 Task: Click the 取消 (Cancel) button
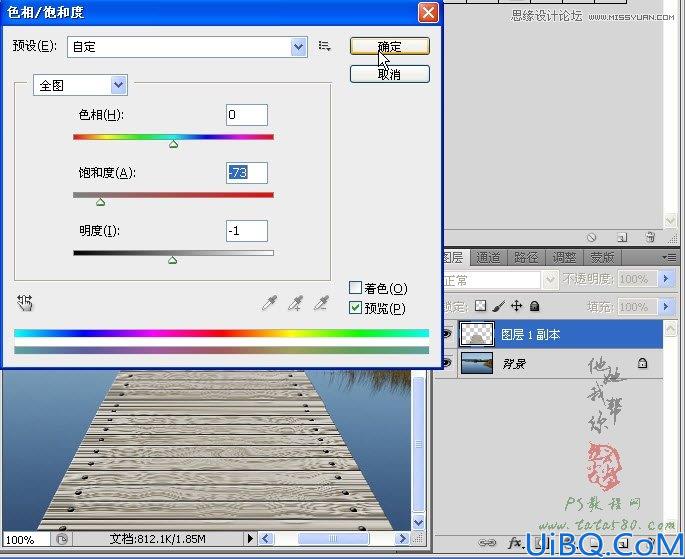point(389,74)
